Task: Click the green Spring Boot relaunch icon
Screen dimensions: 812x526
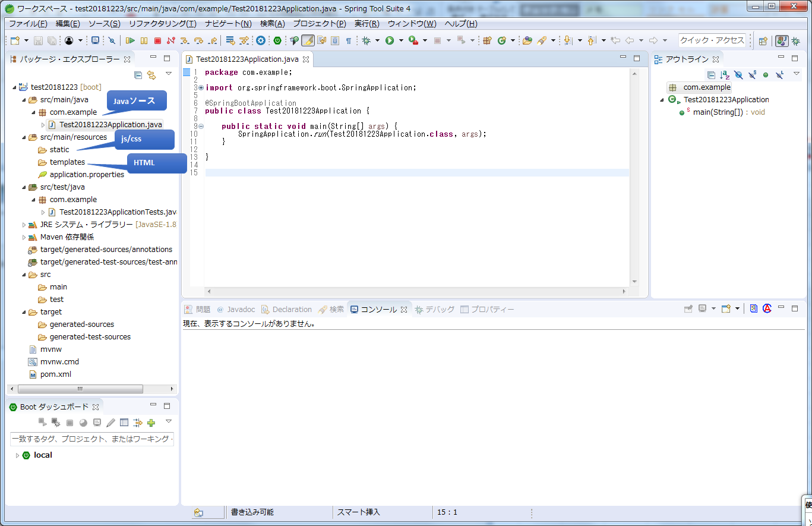Action: pyautogui.click(x=277, y=40)
